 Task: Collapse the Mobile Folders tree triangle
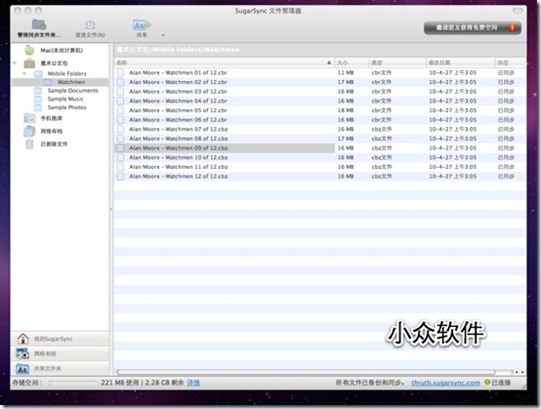(24, 74)
